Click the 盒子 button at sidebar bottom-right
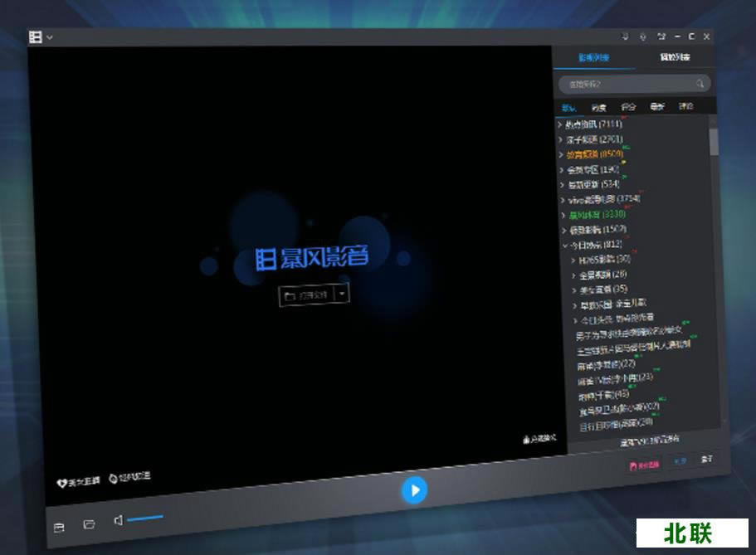This screenshot has height=555, width=756. (x=706, y=459)
